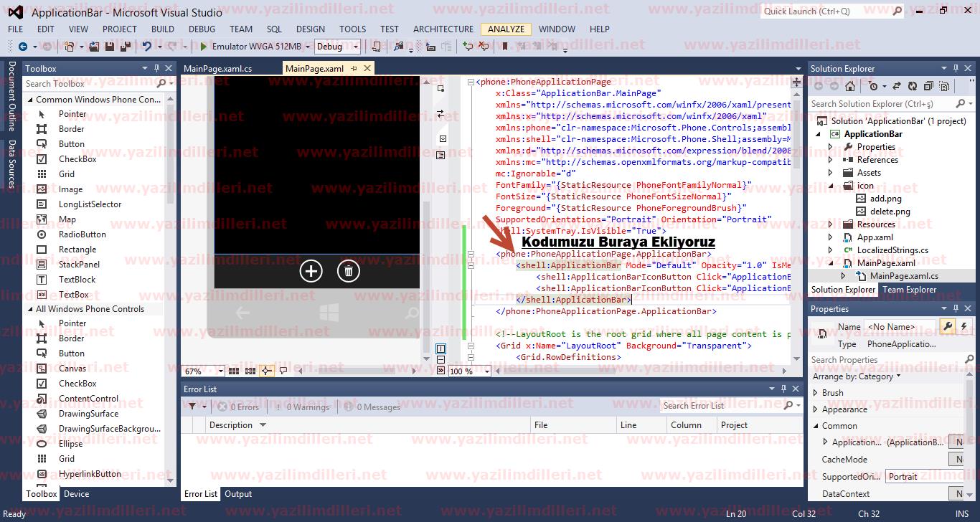Click the Swap Panes icon between designer and XAML
The image size is (980, 522).
pos(440,114)
